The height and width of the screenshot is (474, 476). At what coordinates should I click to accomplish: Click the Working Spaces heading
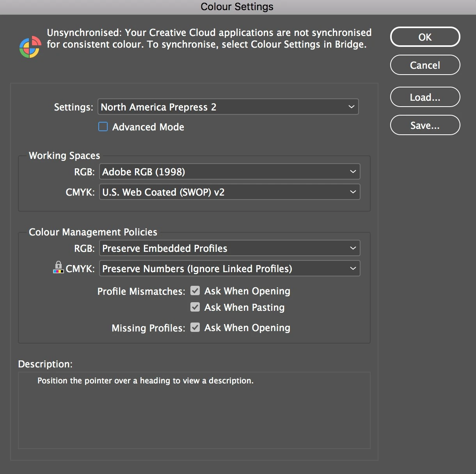click(64, 155)
